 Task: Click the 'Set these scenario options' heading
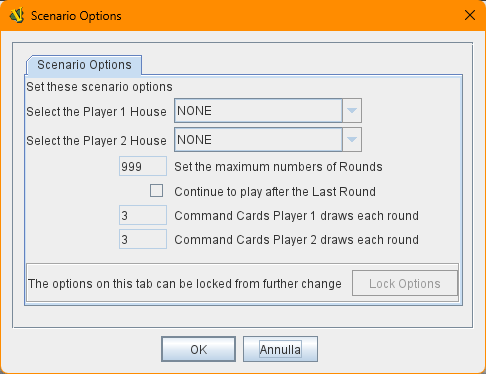pyautogui.click(x=99, y=87)
